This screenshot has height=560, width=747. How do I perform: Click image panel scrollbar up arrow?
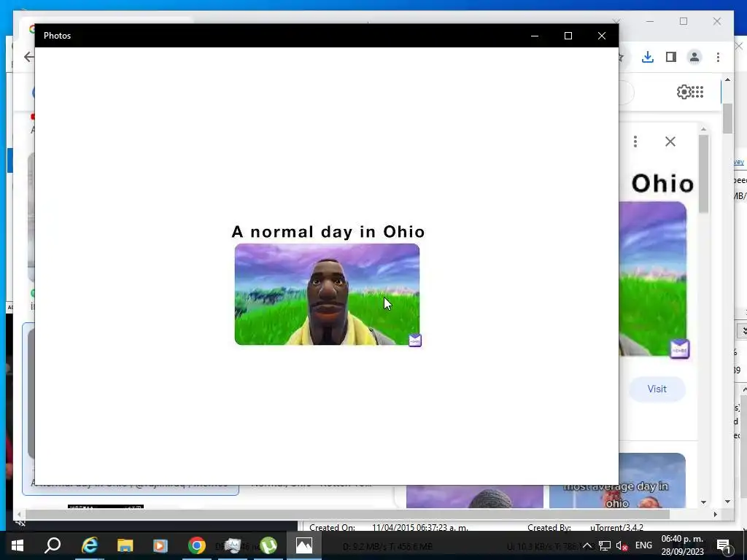pyautogui.click(x=704, y=129)
